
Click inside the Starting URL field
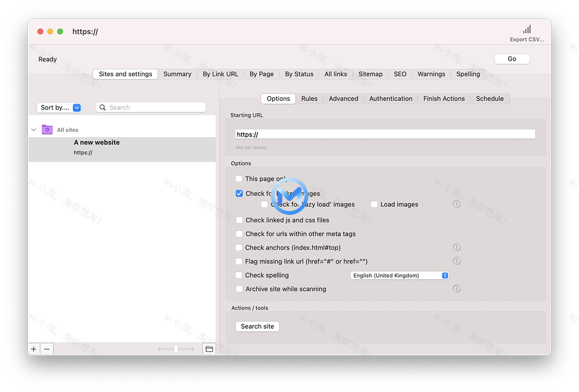coord(385,134)
